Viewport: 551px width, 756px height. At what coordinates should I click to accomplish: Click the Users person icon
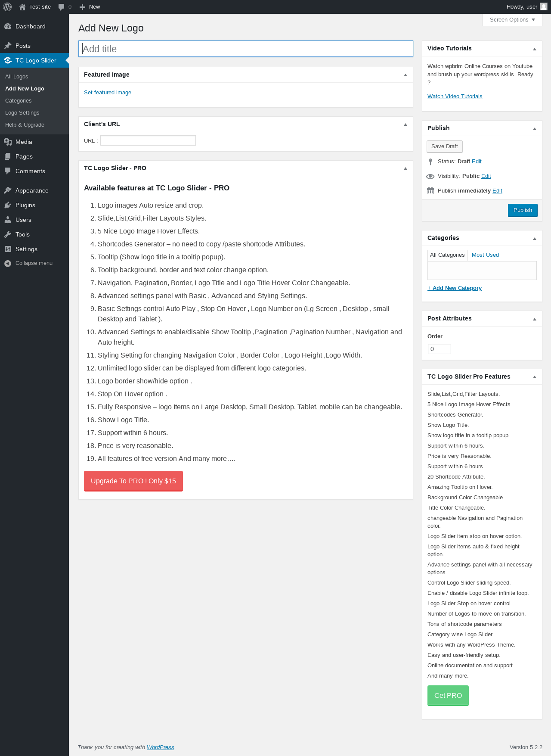8,220
